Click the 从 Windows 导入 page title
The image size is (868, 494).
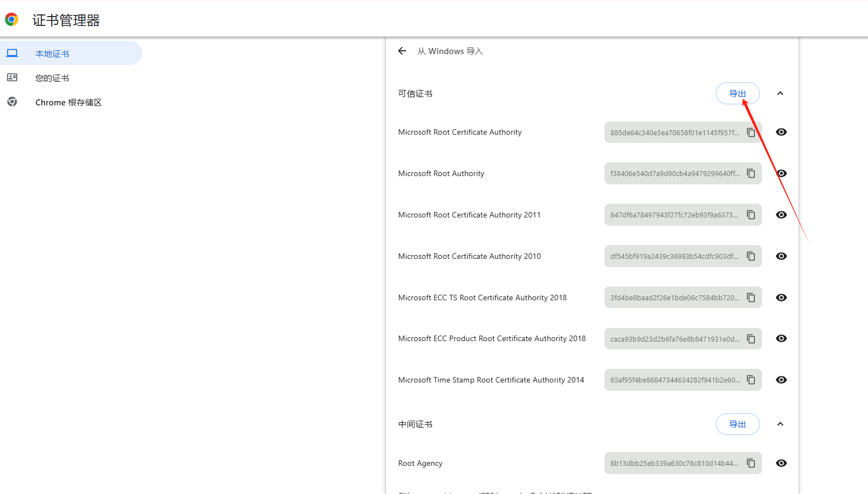450,51
